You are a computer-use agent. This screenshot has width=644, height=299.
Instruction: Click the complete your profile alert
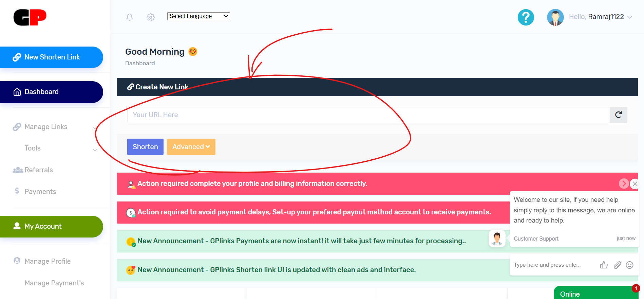(377, 183)
